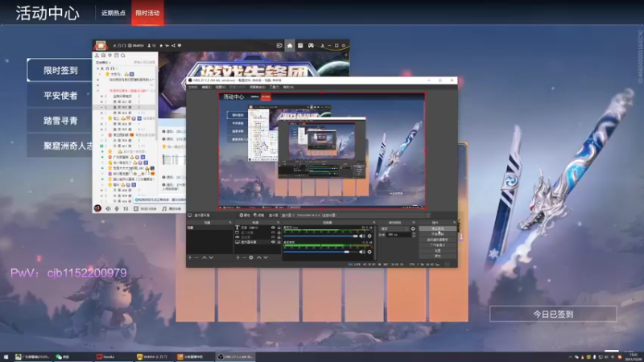Select the 显示器采集 source row
Viewport: 644px width, 362px height.
[258, 242]
